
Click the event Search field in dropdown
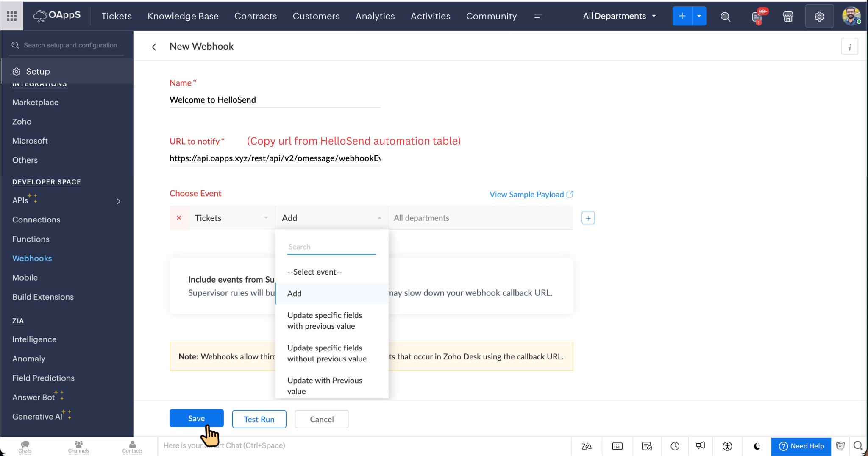click(x=332, y=247)
